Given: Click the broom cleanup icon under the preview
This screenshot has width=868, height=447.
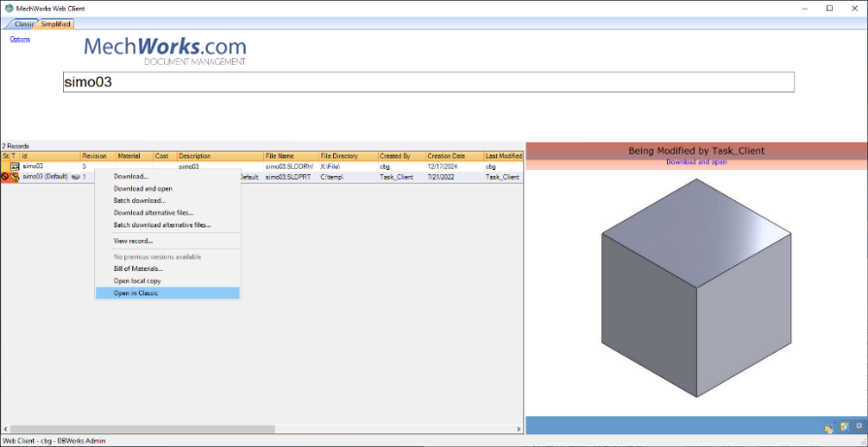Looking at the screenshot, I should (x=829, y=427).
